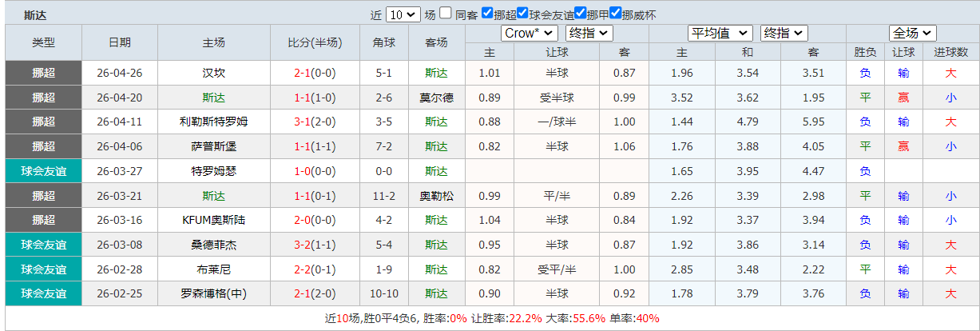Image resolution: width=980 pixels, height=331 pixels.
Task: Click 进球数 column header
Action: 950,52
